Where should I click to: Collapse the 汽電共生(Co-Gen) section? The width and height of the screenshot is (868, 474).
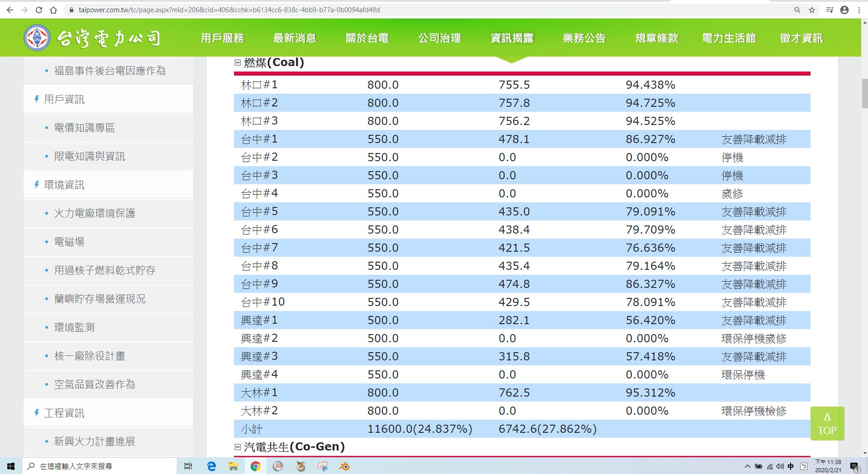(x=238, y=447)
